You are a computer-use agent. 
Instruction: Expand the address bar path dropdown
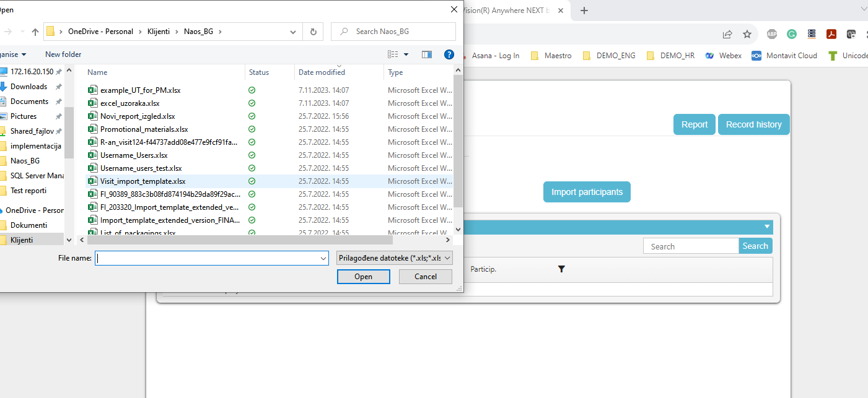click(293, 32)
